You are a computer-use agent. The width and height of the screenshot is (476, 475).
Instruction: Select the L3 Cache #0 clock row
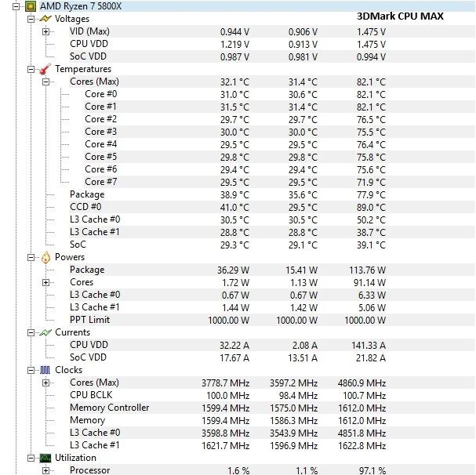[x=272, y=433]
